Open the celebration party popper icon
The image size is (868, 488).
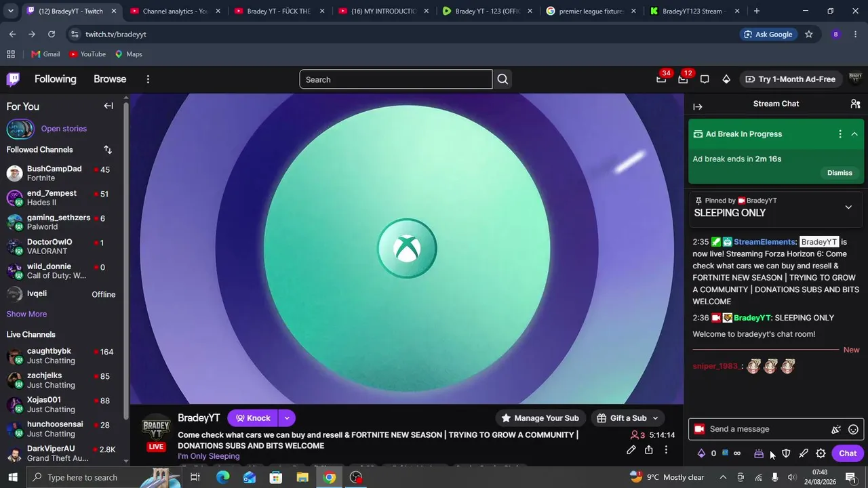click(836, 429)
